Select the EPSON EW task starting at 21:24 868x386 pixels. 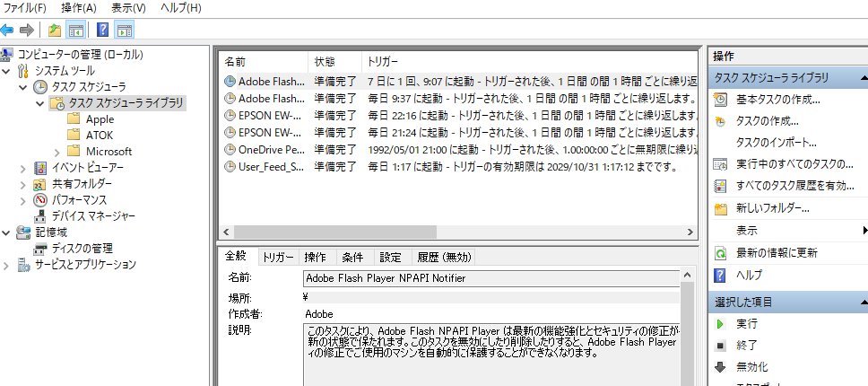[458, 132]
